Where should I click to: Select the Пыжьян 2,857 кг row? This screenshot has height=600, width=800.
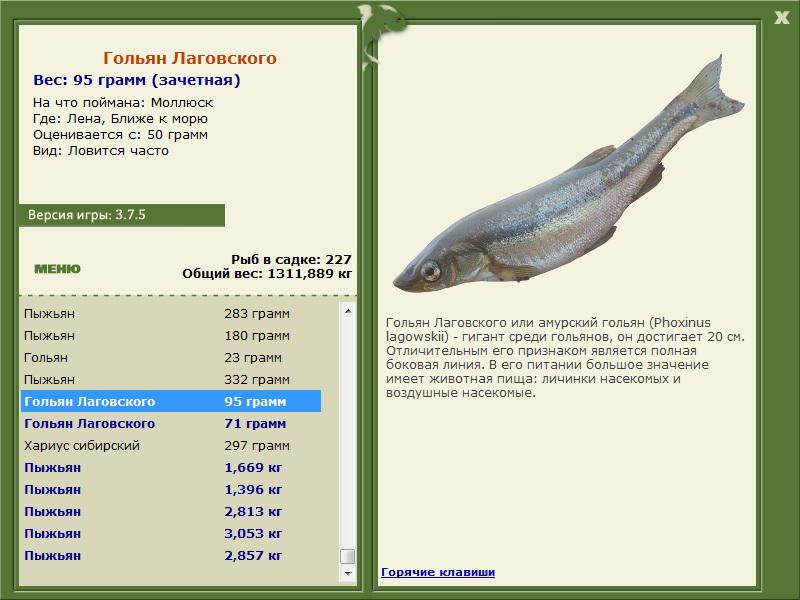[x=171, y=555]
